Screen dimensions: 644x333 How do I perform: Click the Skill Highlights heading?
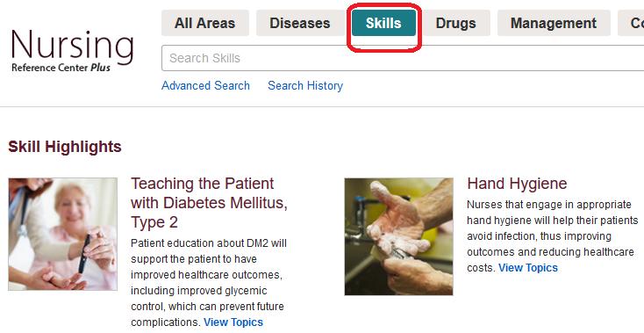65,147
